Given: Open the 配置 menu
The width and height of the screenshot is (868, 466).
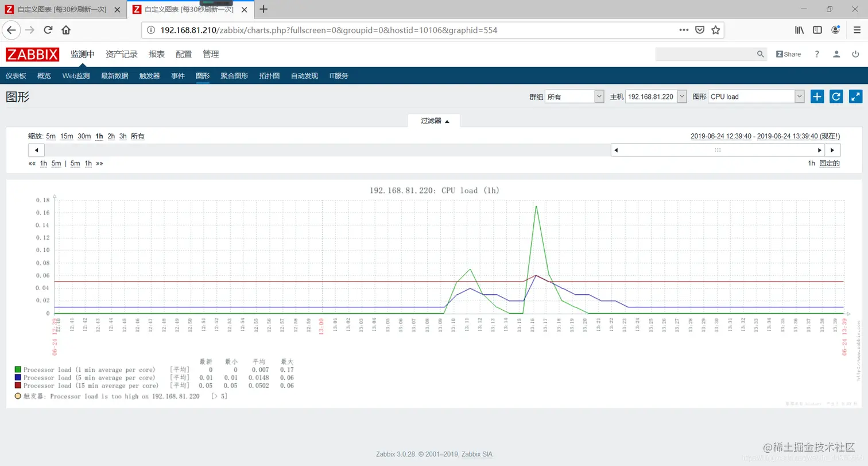Looking at the screenshot, I should coord(184,54).
